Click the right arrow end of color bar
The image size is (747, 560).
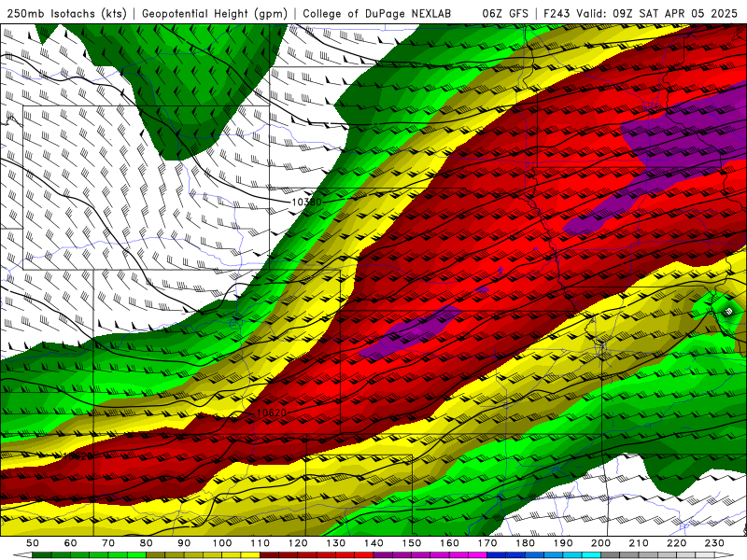725,555
